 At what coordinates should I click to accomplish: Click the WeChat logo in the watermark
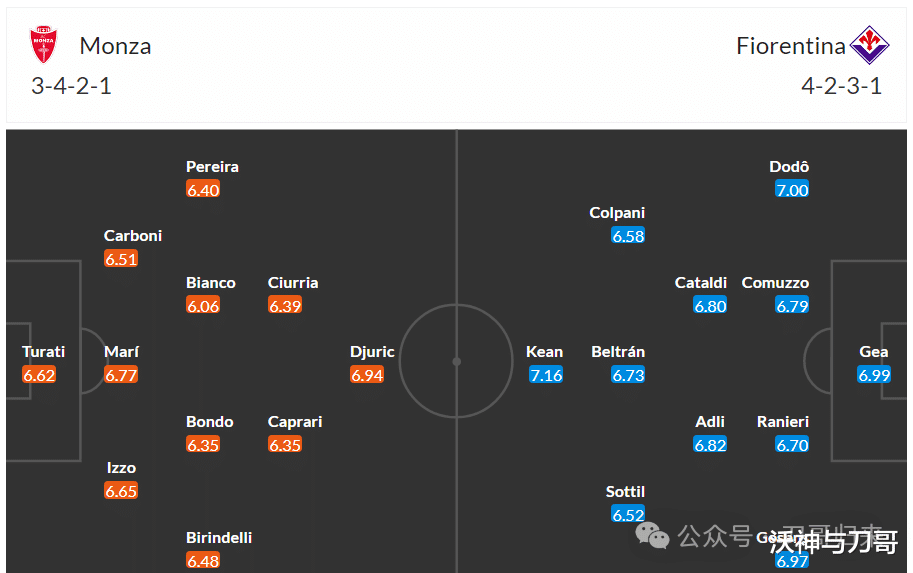[x=652, y=535]
